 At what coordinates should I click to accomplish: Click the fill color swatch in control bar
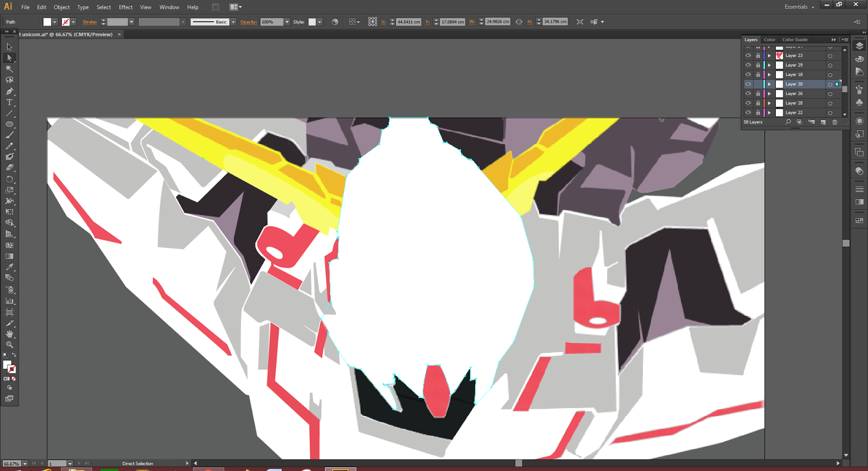coord(47,22)
